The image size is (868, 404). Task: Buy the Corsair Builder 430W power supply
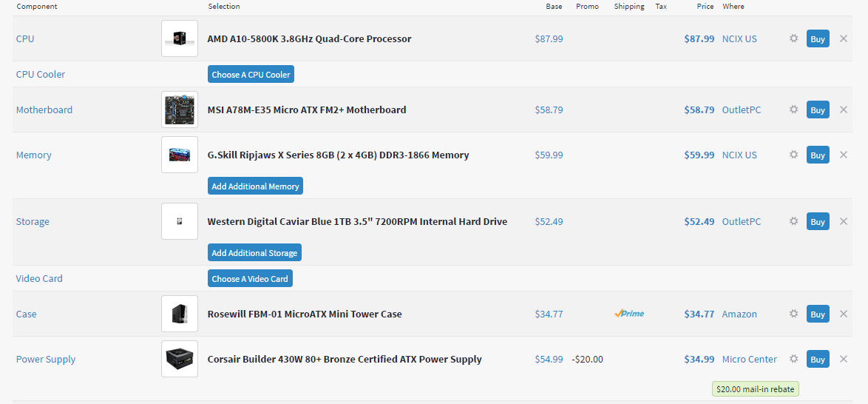point(818,359)
